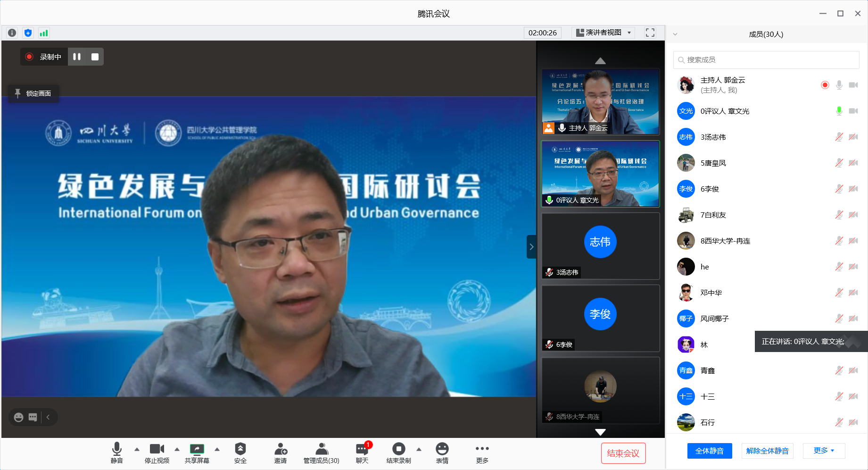The width and height of the screenshot is (868, 470).
Task: Enter full screen mode
Action: coord(650,33)
